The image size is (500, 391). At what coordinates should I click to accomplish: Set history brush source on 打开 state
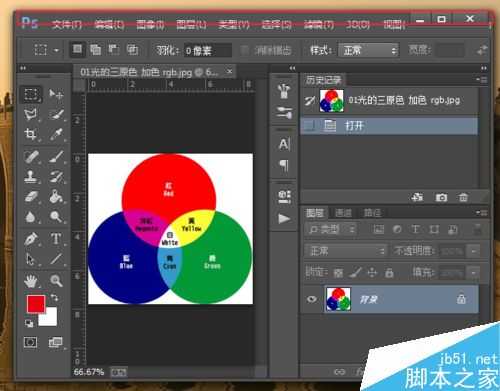(x=310, y=126)
